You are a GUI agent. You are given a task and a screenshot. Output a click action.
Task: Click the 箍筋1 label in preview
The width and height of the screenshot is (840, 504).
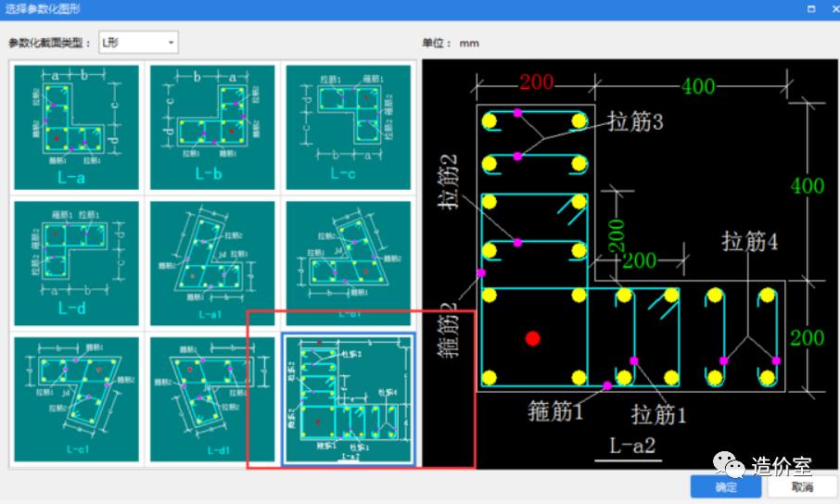555,411
